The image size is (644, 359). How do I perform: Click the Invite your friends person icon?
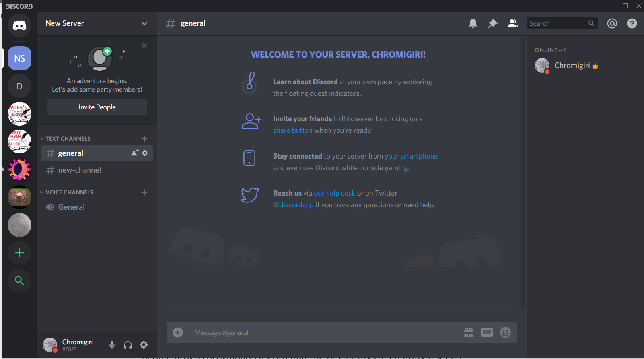coord(251,121)
